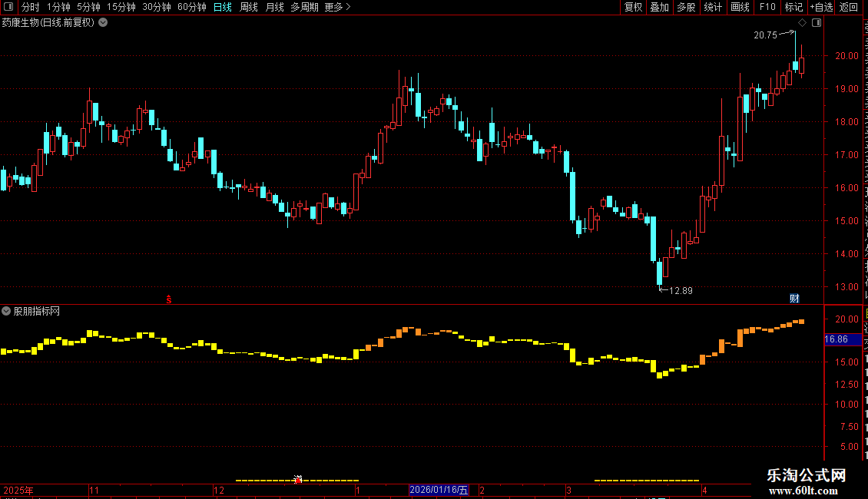Viewport: 868px width, 499px height.
Task: Open the 统计 statistics tool
Action: tap(712, 7)
